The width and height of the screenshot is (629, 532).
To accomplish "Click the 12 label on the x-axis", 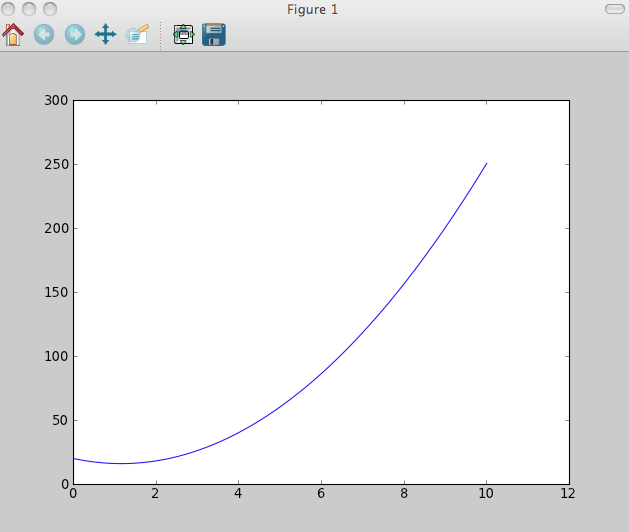I will 569,493.
